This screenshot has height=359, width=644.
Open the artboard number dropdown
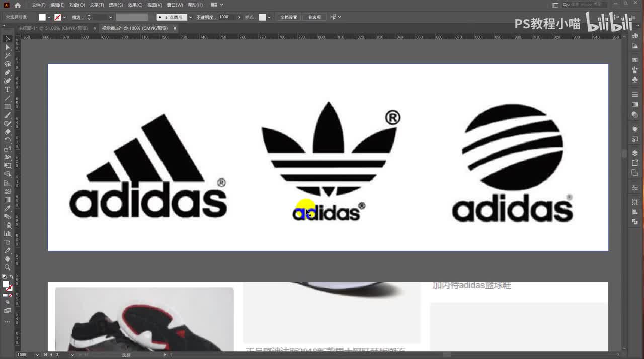coord(73,355)
